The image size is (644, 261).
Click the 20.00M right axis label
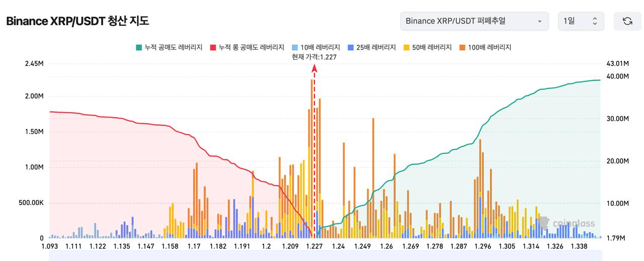pyautogui.click(x=618, y=161)
